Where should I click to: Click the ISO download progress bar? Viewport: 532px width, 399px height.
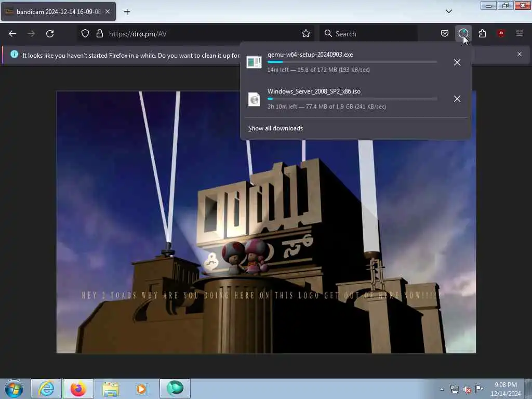[x=352, y=99]
